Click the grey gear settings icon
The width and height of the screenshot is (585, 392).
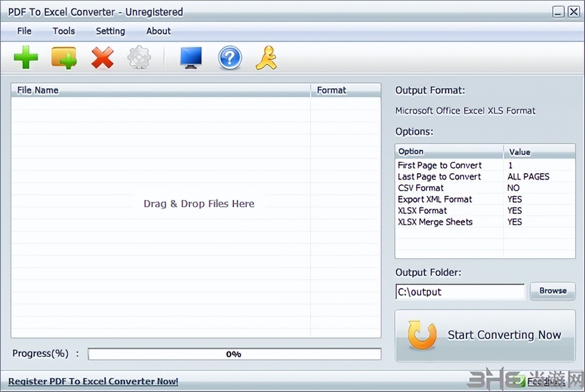point(139,58)
